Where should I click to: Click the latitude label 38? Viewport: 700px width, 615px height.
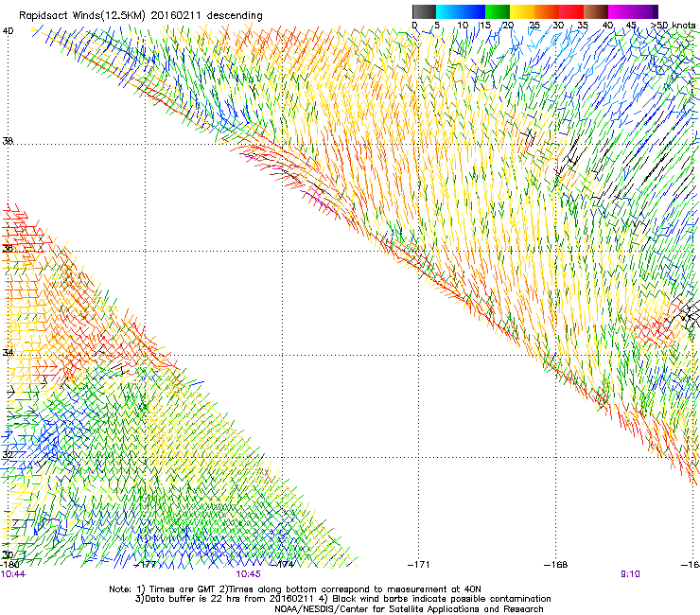pyautogui.click(x=8, y=141)
